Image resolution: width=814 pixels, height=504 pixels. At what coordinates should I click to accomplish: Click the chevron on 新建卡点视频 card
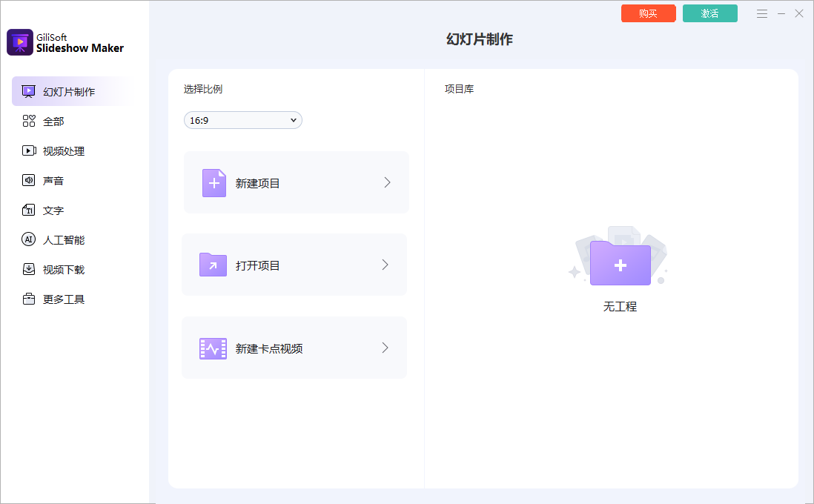pos(386,348)
